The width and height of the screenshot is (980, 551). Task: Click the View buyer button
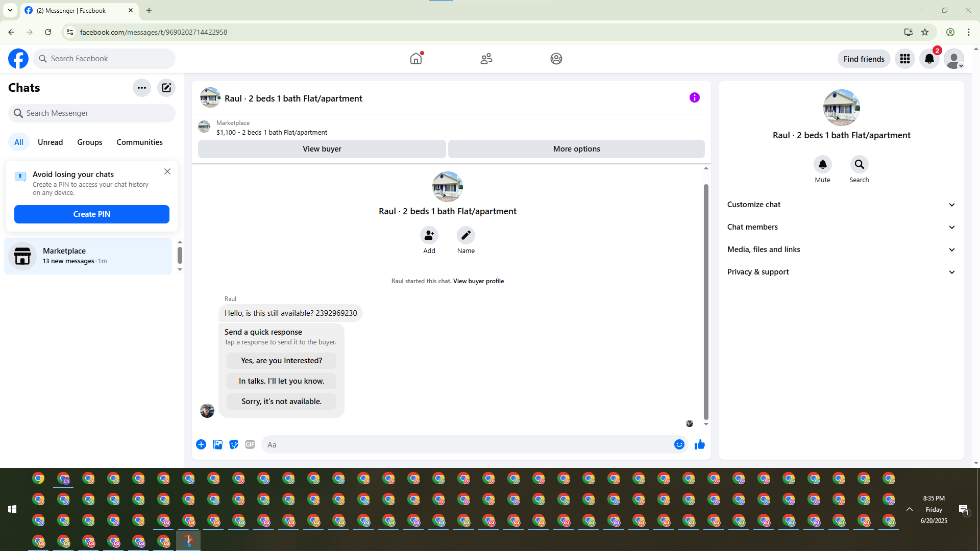(x=322, y=149)
